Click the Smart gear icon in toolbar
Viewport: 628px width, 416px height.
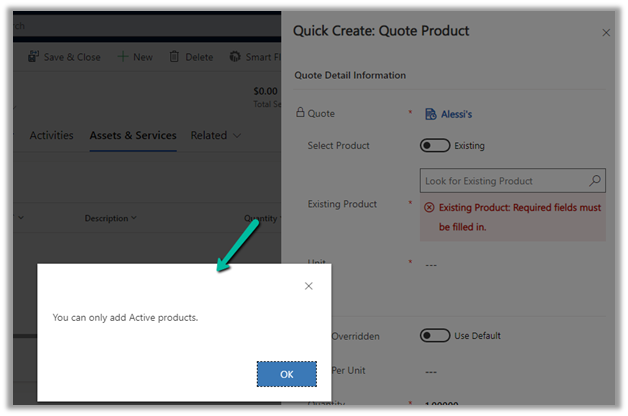click(x=235, y=56)
